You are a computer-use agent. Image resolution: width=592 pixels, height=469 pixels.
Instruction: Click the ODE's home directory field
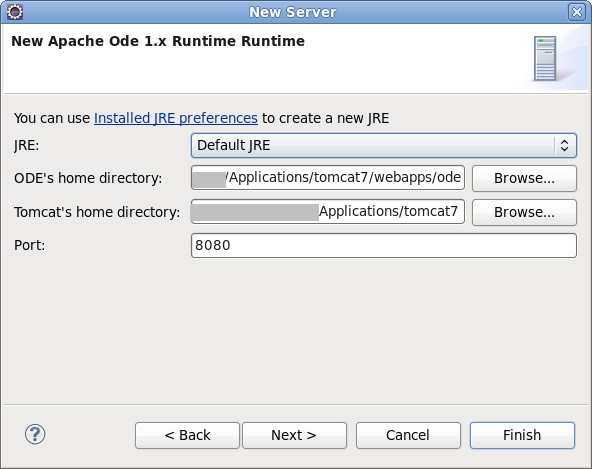[x=328, y=177]
